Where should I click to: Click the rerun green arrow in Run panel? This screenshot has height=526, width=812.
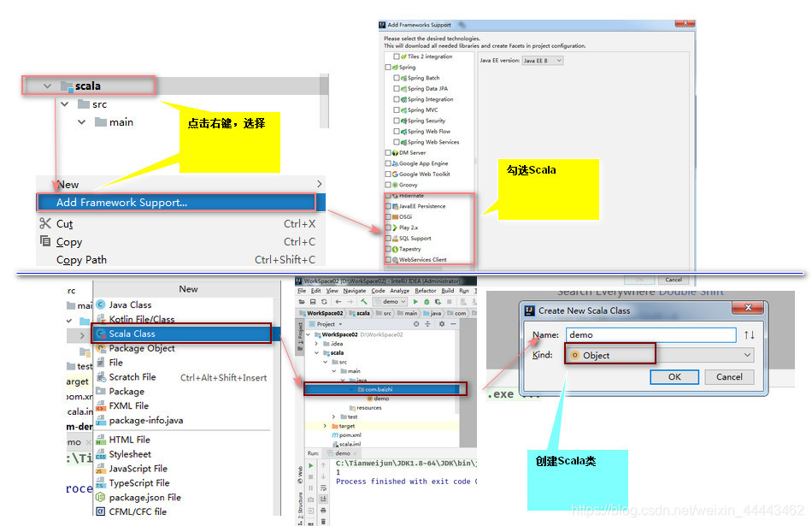311,465
